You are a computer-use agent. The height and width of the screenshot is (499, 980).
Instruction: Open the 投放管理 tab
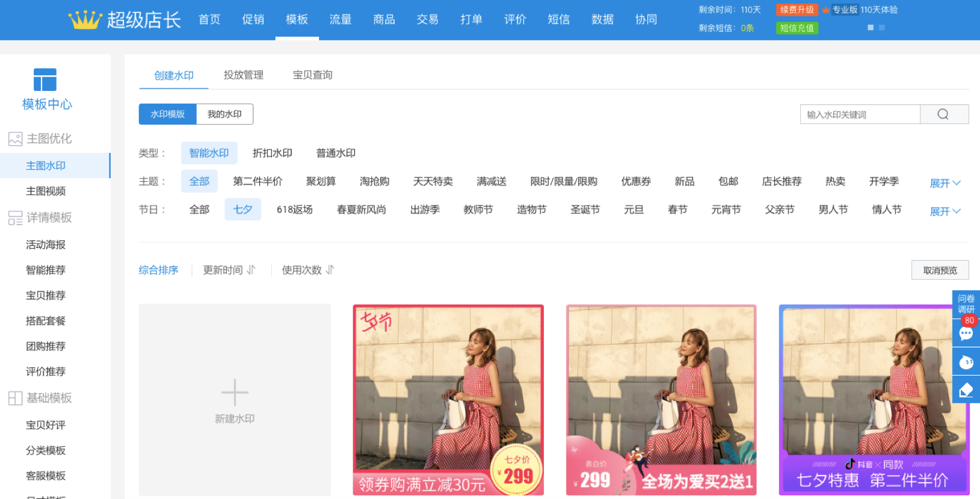tap(243, 75)
